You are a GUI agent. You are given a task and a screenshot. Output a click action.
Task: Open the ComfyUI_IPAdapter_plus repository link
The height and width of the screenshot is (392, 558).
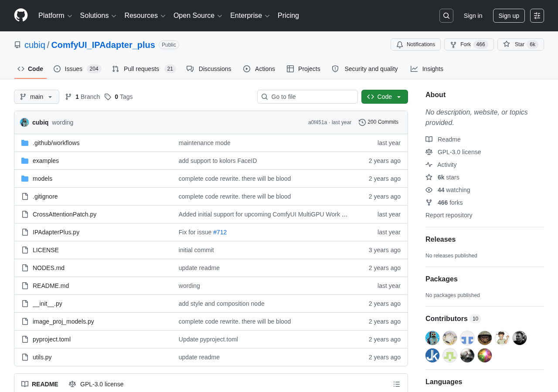[103, 45]
